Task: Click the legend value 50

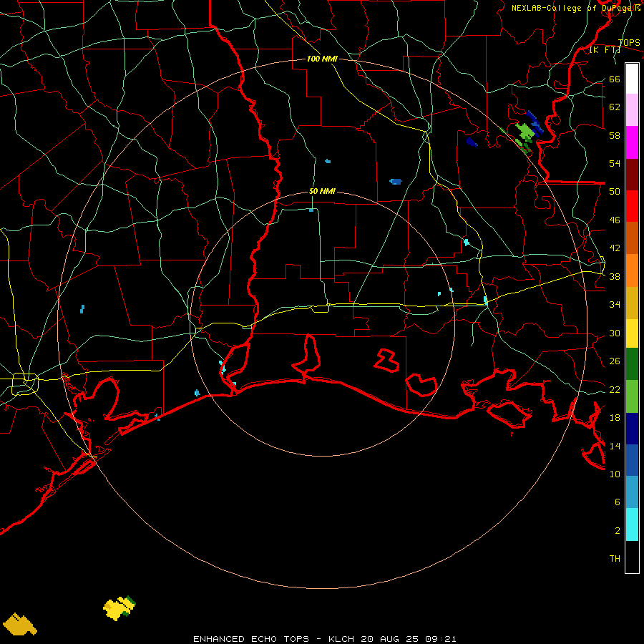Action: pos(615,192)
